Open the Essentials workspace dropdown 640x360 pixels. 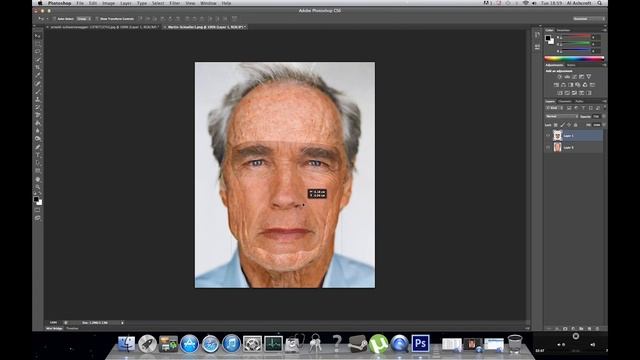[588, 19]
